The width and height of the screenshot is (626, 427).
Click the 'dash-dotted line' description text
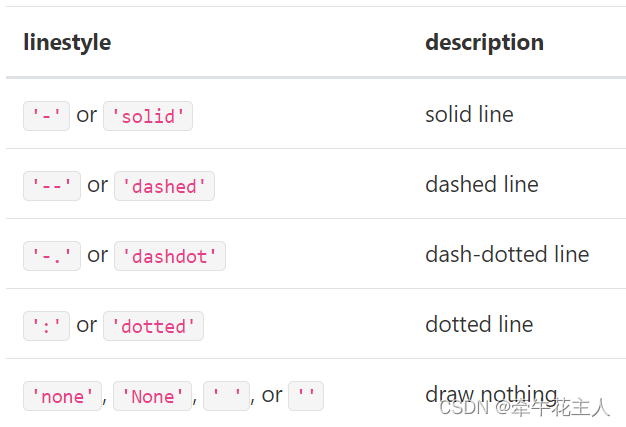[507, 255]
